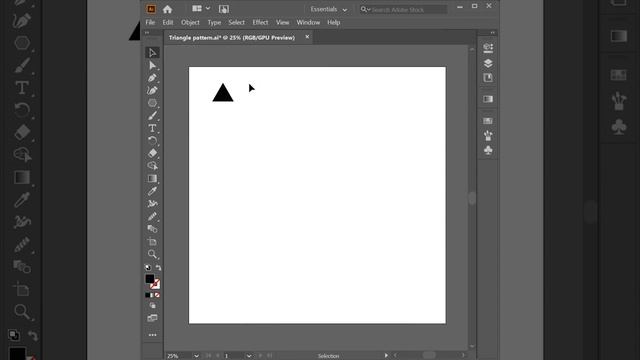Viewport: 640px width, 360px height.
Task: Open the Brushes panel icon
Action: [488, 136]
